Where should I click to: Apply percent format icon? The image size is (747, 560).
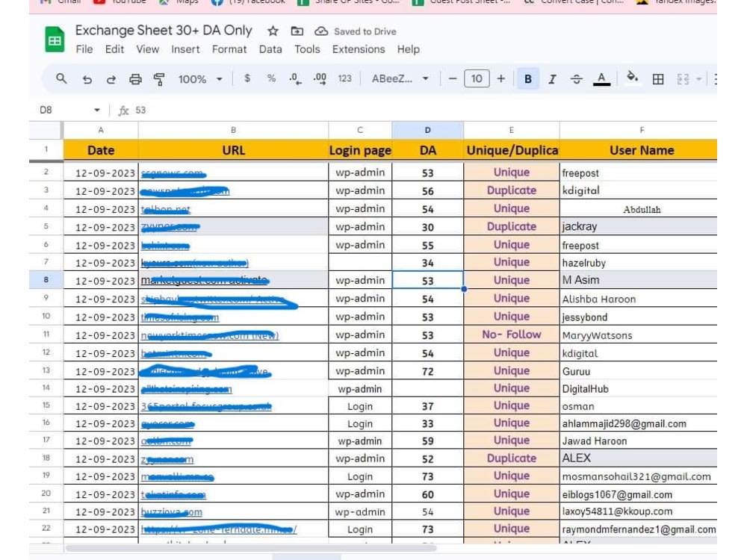tap(271, 78)
